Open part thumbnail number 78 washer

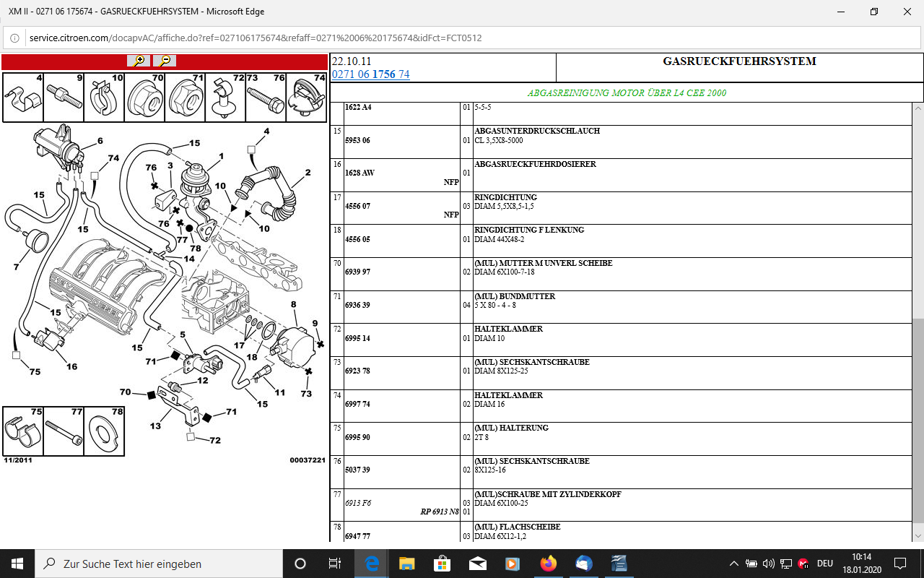point(104,431)
